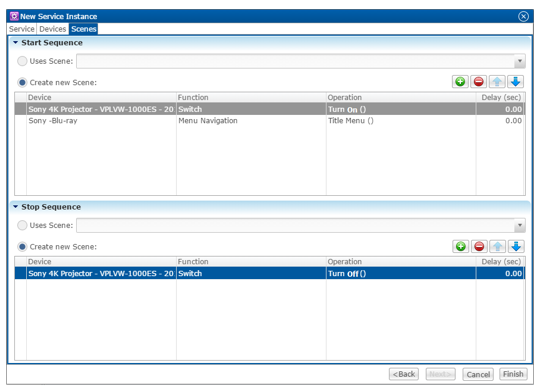Click Function column header in Start Sequence table
Screen dimensions: 539x391
(x=251, y=97)
